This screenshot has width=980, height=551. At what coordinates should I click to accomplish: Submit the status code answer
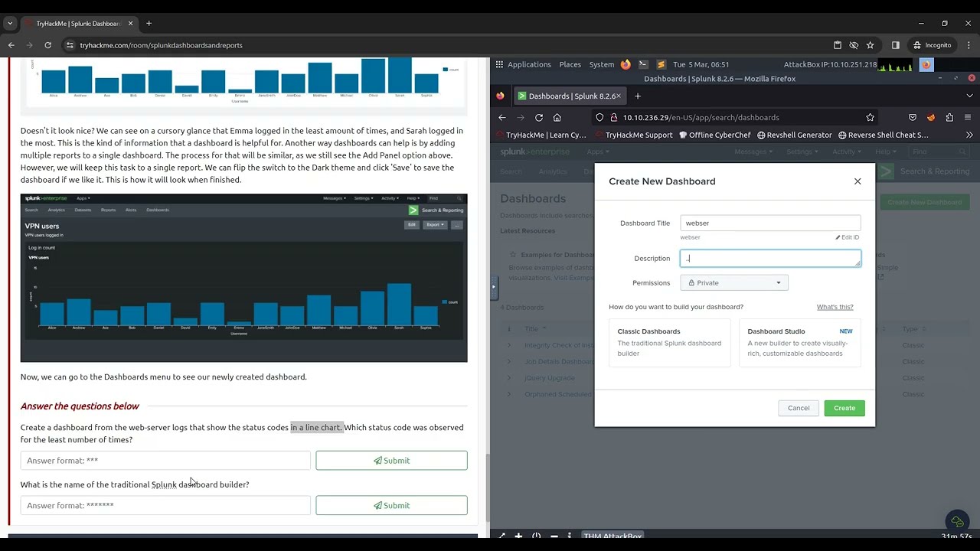tap(391, 461)
